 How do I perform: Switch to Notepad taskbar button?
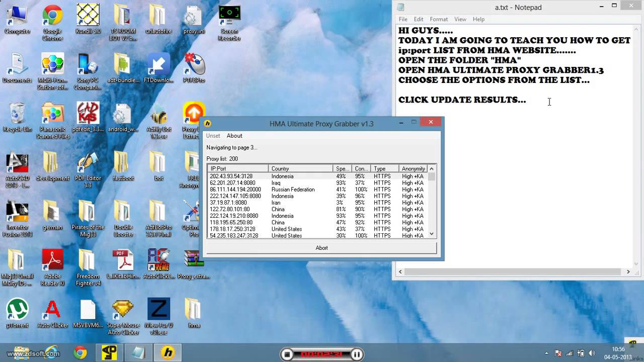click(138, 353)
